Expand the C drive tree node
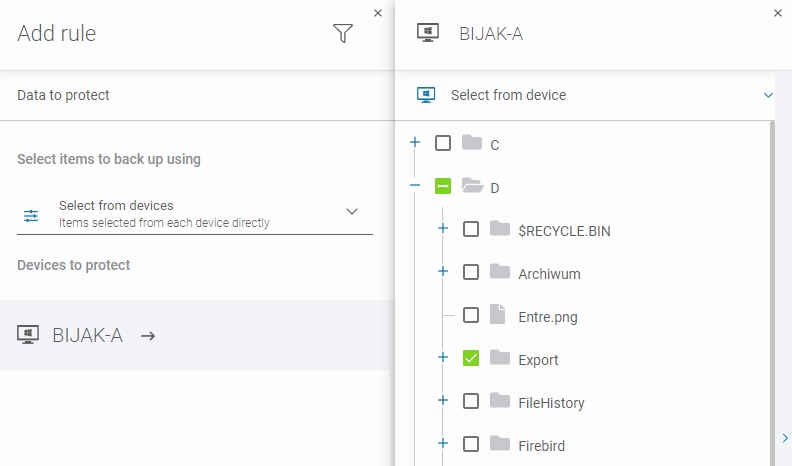This screenshot has width=792, height=466. pos(415,143)
